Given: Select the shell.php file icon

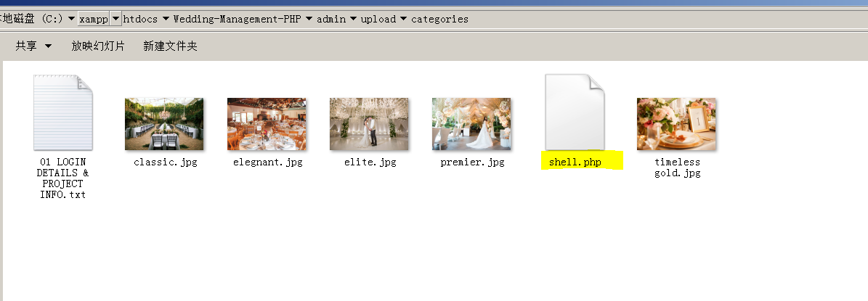Looking at the screenshot, I should [x=575, y=112].
